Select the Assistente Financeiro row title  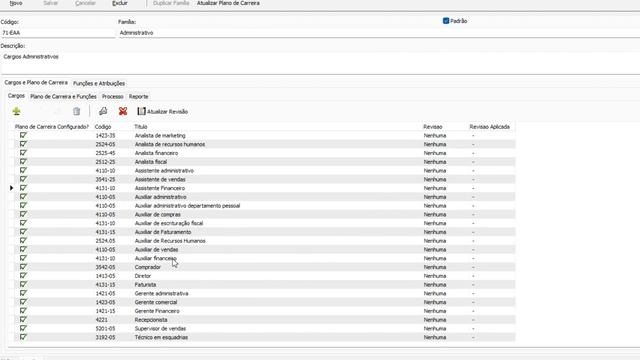(160, 188)
